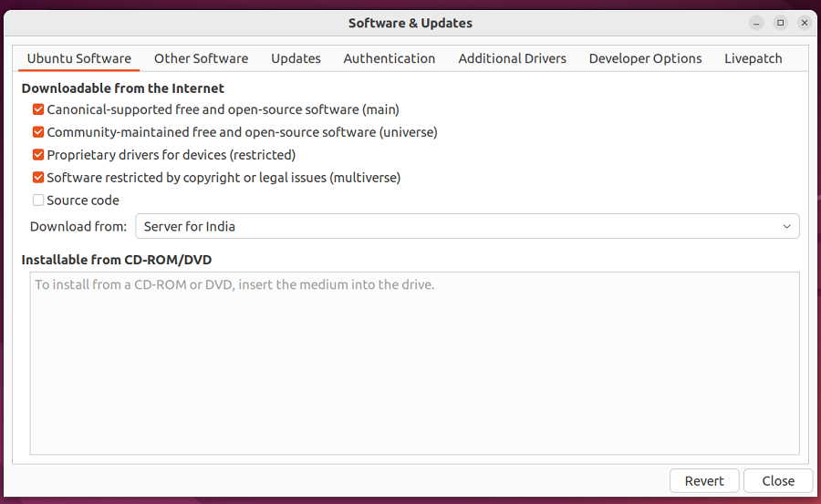
Task: Open the Download from server dropdown
Action: pyautogui.click(x=467, y=226)
